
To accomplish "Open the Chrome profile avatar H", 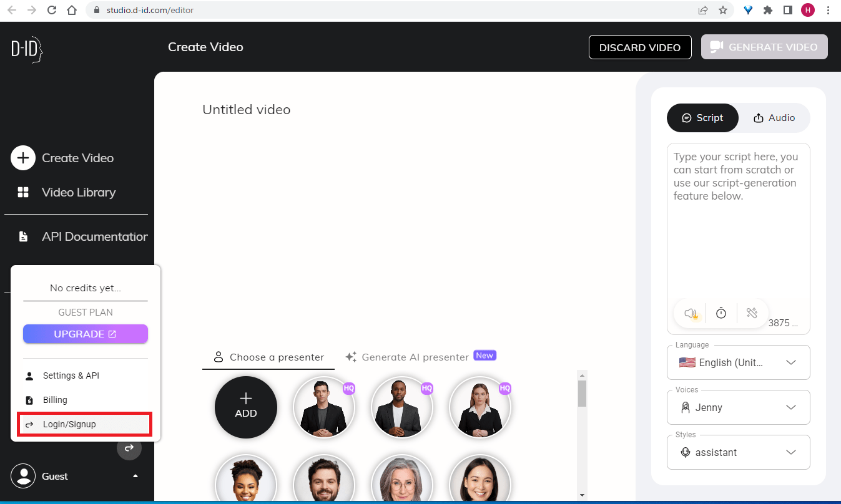I will click(808, 10).
